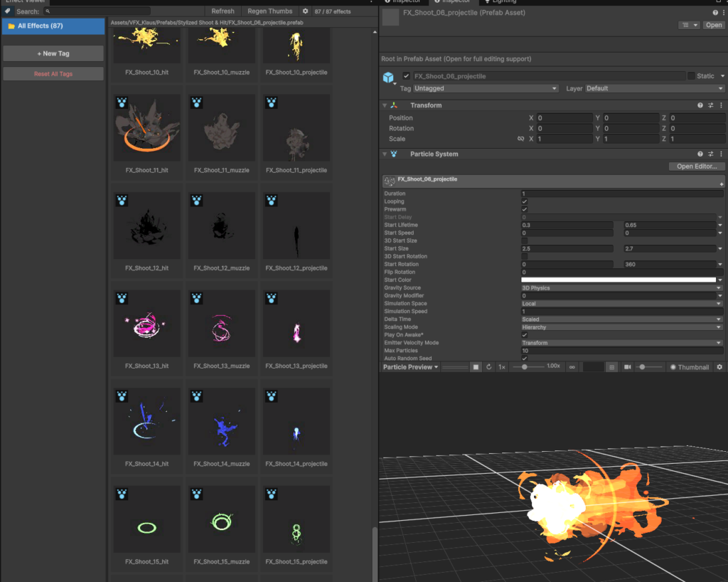This screenshot has width=728, height=582.
Task: Toggle the Looping checkbox
Action: point(525,201)
